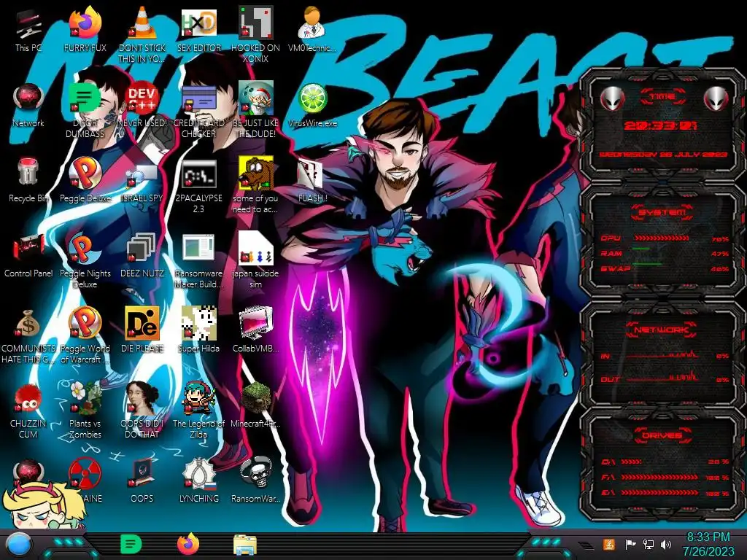Click the C:\ drive usage bar in DRIVES widget
Image resolution: width=747 pixels, height=560 pixels.
coord(631,462)
